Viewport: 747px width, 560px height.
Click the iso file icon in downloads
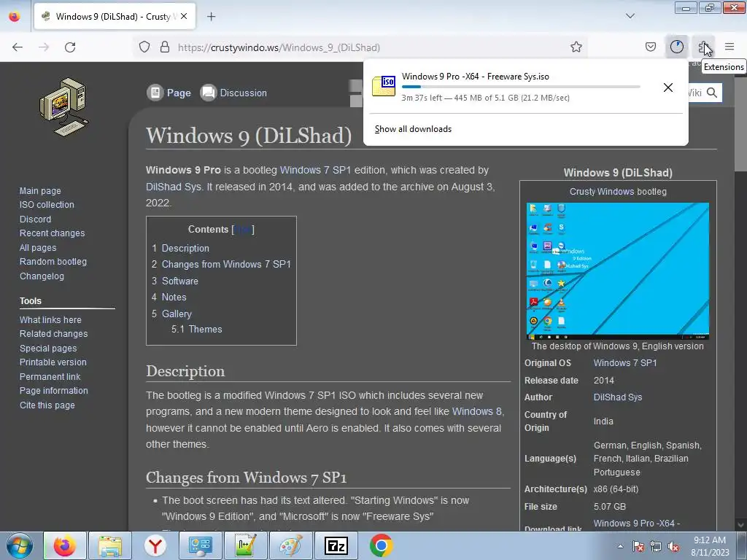[384, 86]
